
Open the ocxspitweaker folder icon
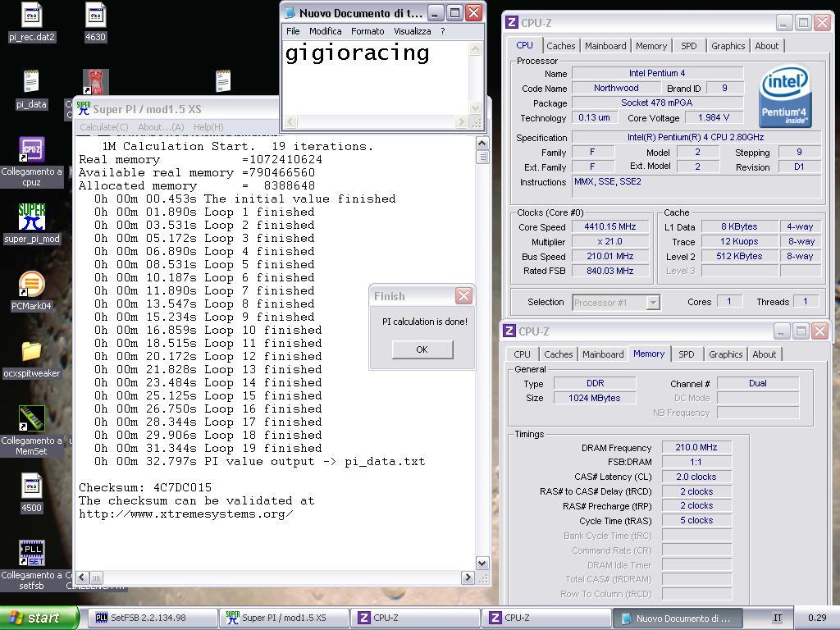(x=32, y=351)
